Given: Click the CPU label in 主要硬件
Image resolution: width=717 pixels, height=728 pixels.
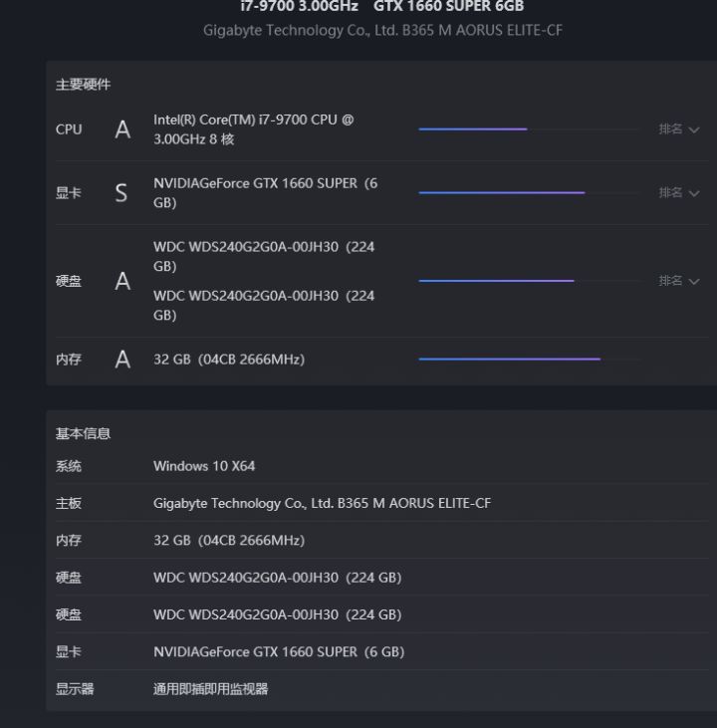Looking at the screenshot, I should tap(69, 129).
